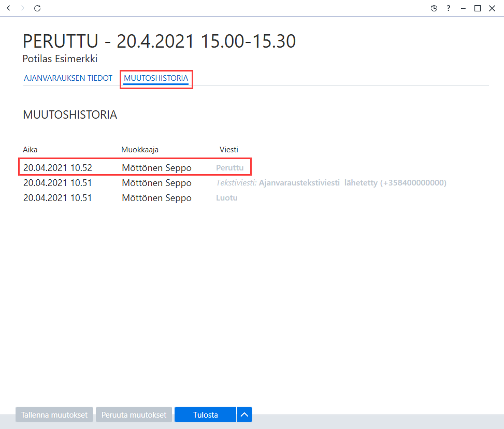This screenshot has height=429, width=504.
Task: Click the Muokkaaja column header
Action: [140, 150]
